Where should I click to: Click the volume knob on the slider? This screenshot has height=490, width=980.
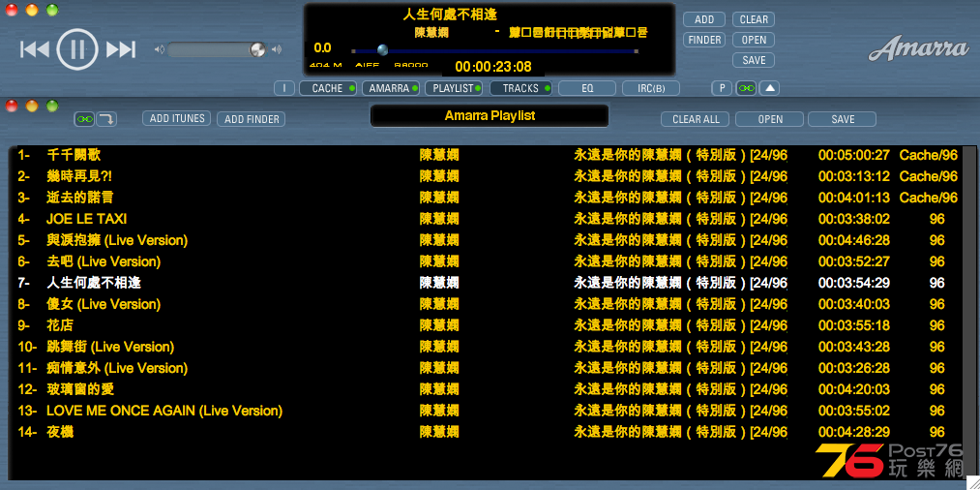tap(257, 50)
